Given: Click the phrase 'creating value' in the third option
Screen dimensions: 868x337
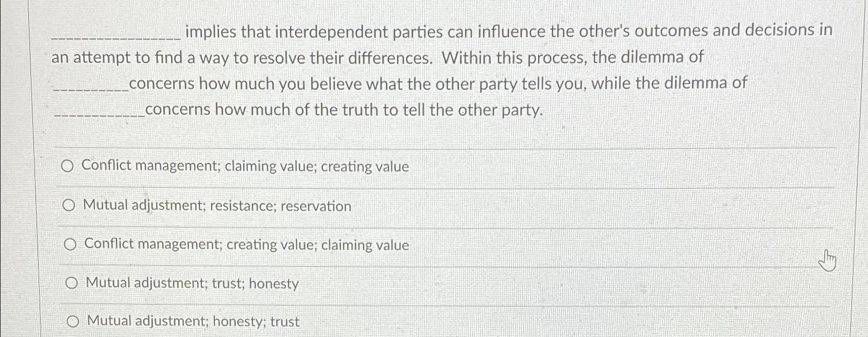Looking at the screenshot, I should (x=272, y=245).
